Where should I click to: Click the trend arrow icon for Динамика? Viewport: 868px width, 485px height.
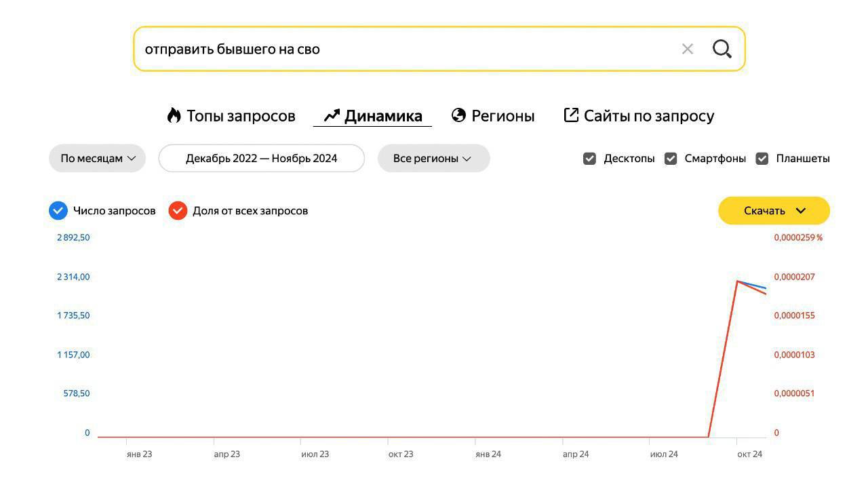[331, 115]
